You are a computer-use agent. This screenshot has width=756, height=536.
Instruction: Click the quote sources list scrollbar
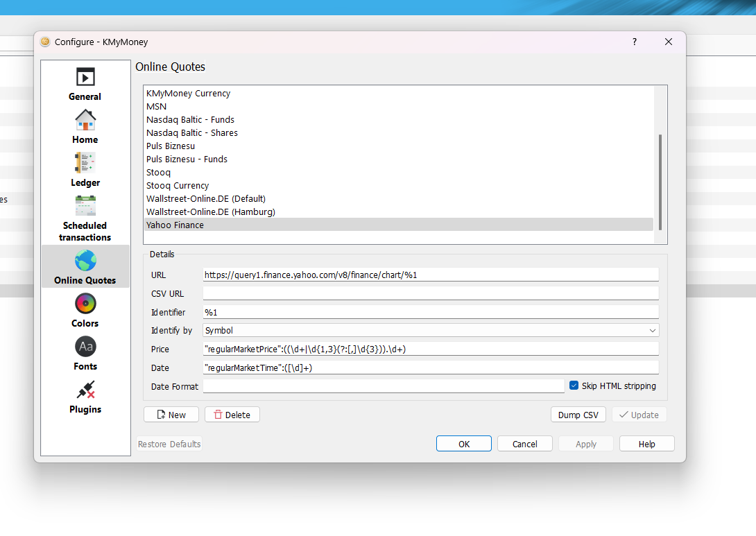[660, 182]
